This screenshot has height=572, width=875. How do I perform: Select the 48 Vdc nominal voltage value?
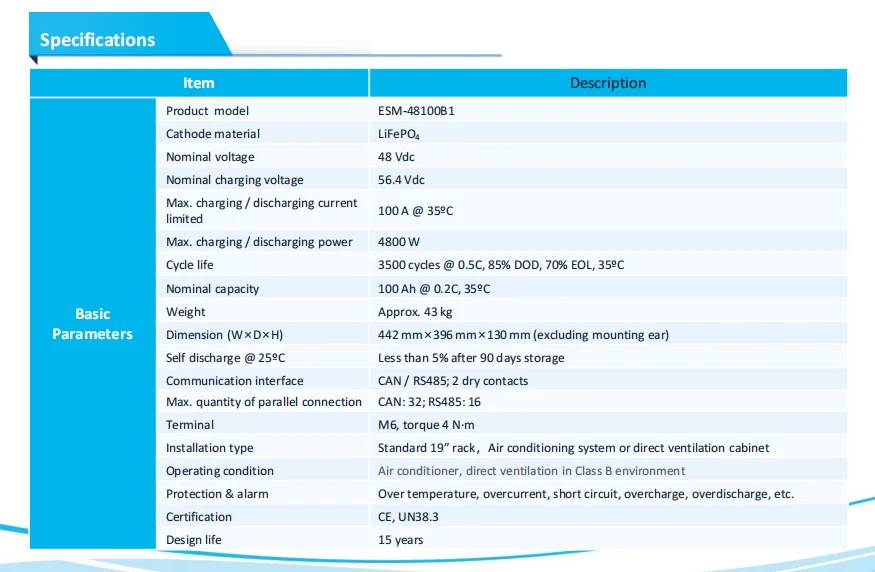(399, 157)
